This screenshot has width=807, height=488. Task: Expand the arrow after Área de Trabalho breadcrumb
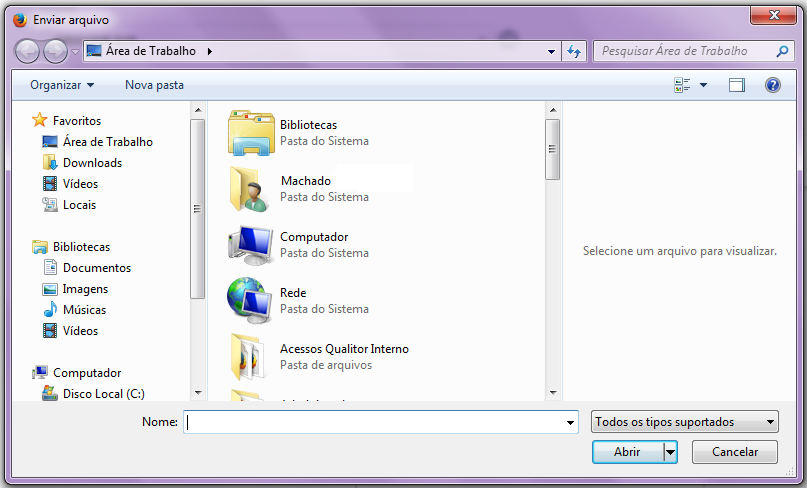pos(209,51)
